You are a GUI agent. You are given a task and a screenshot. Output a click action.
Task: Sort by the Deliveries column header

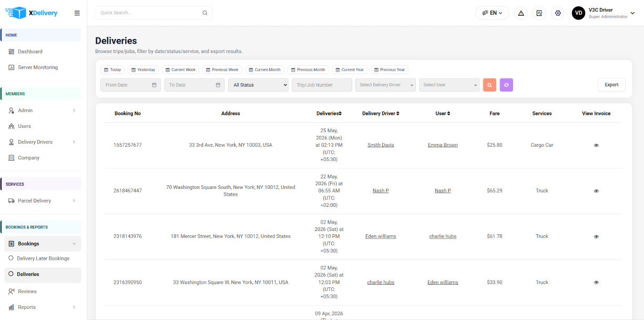[x=329, y=114]
